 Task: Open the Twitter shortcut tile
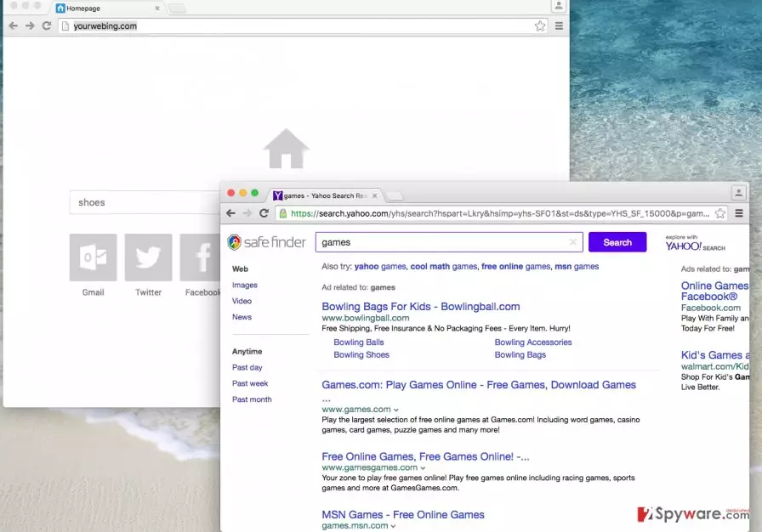(148, 258)
